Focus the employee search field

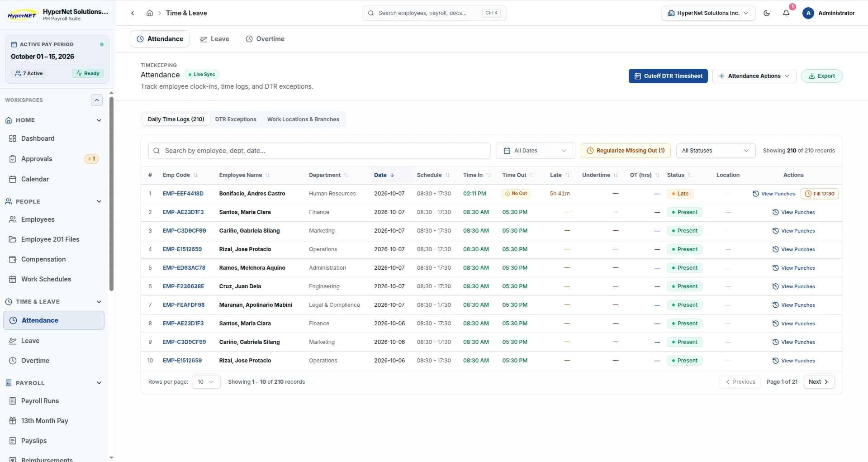pyautogui.click(x=319, y=151)
